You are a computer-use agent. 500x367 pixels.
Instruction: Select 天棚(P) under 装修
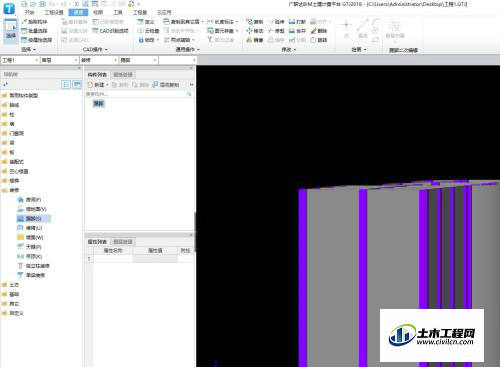pos(29,247)
